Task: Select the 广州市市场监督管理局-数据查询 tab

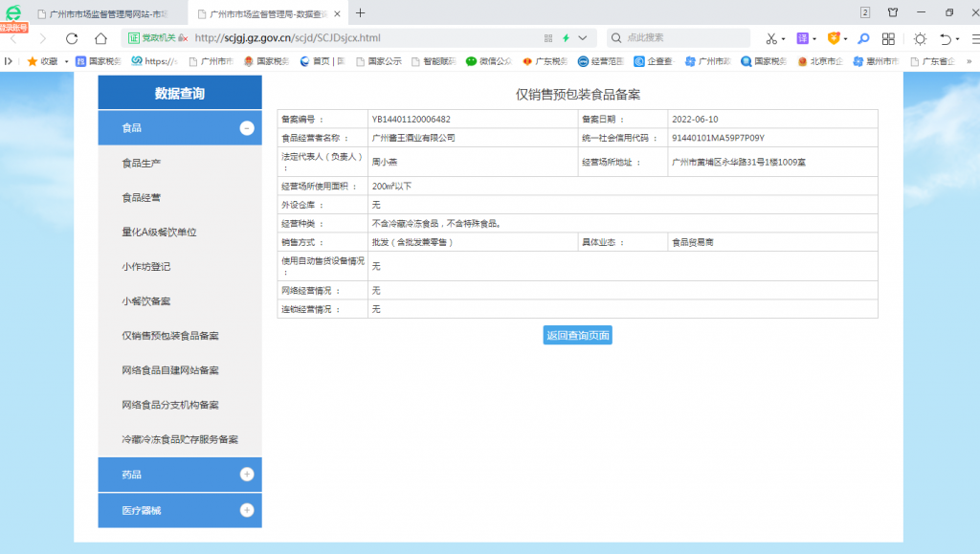Action: 269,13
